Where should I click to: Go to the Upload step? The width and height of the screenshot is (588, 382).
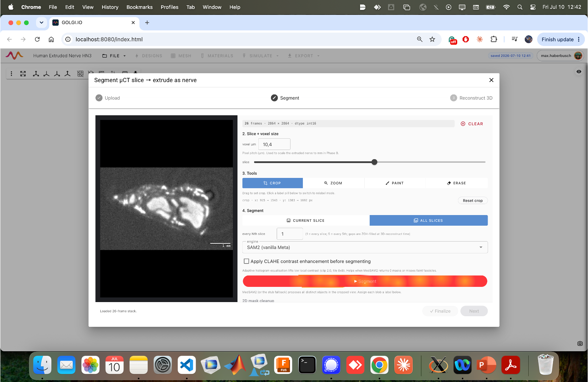coord(108,98)
